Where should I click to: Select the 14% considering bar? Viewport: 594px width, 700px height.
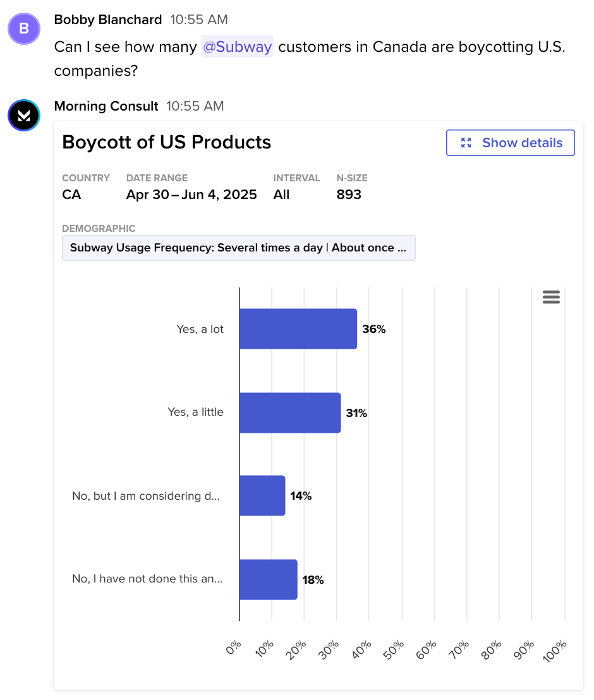coord(262,496)
